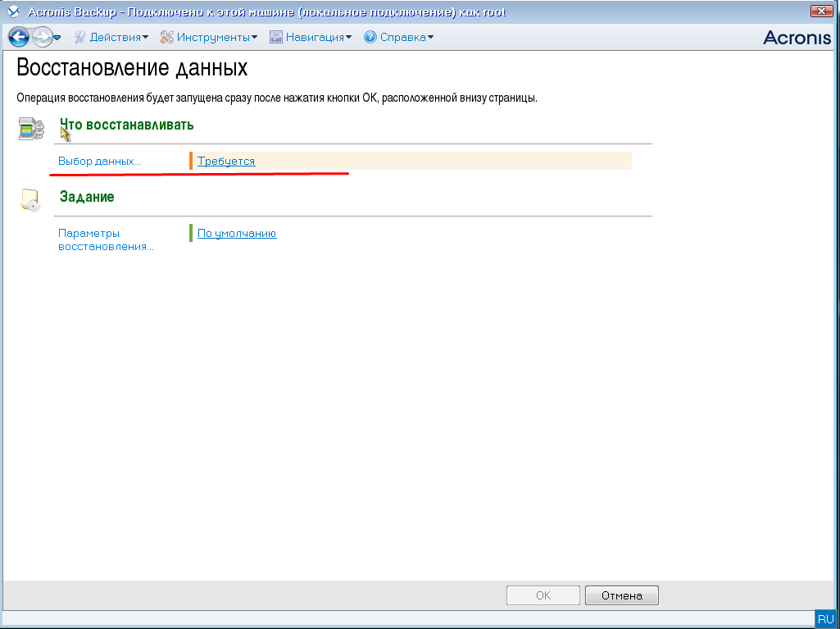Viewport: 840px width, 629px height.
Task: Close the Acronis Backup window
Action: [820, 11]
